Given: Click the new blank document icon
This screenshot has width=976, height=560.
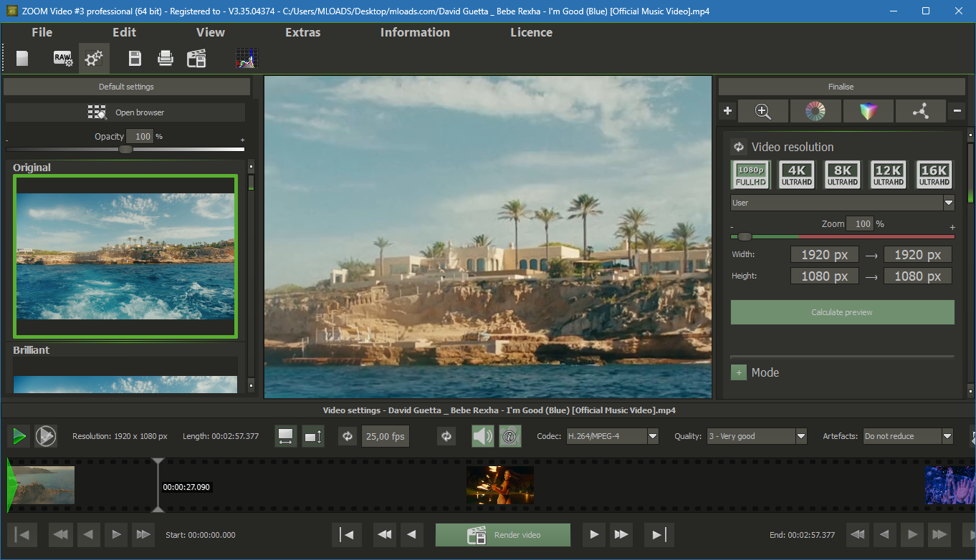Looking at the screenshot, I should point(22,59).
